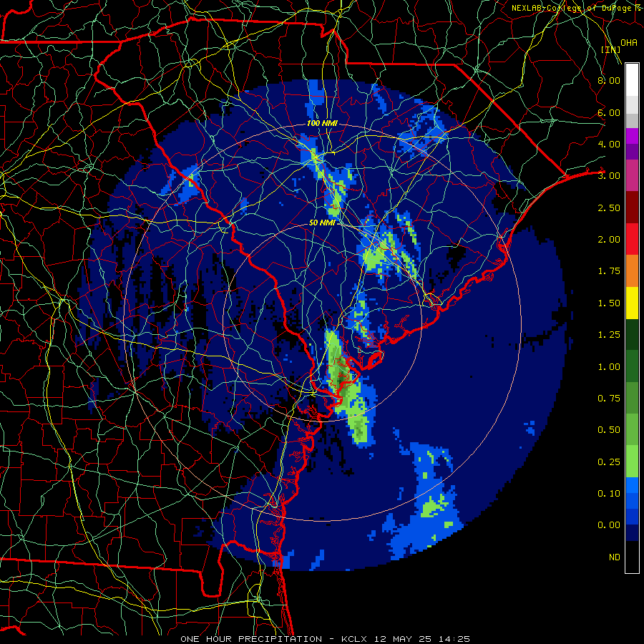Select the 1.75 legend value

[x=609, y=271]
